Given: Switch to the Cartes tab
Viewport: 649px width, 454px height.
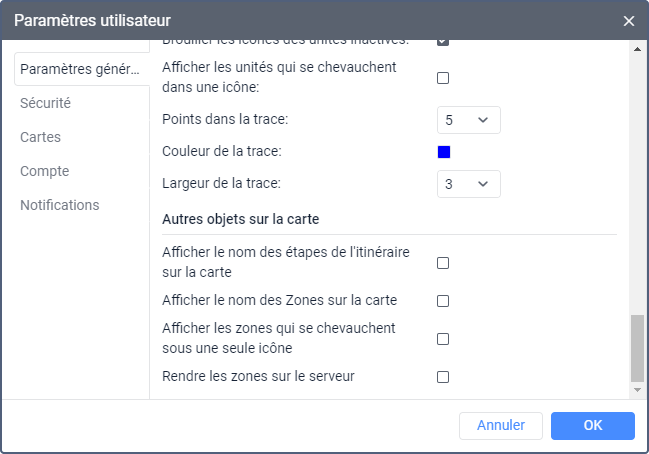Looking at the screenshot, I should (x=40, y=137).
